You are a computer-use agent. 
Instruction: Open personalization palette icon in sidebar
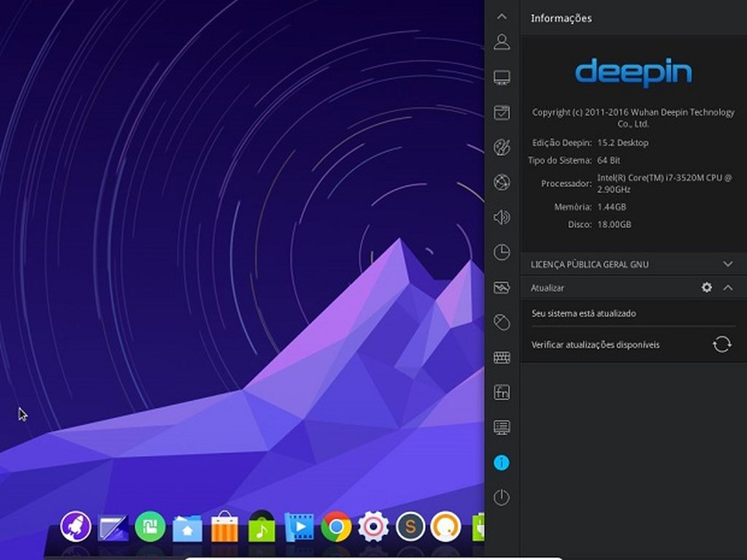click(x=502, y=146)
